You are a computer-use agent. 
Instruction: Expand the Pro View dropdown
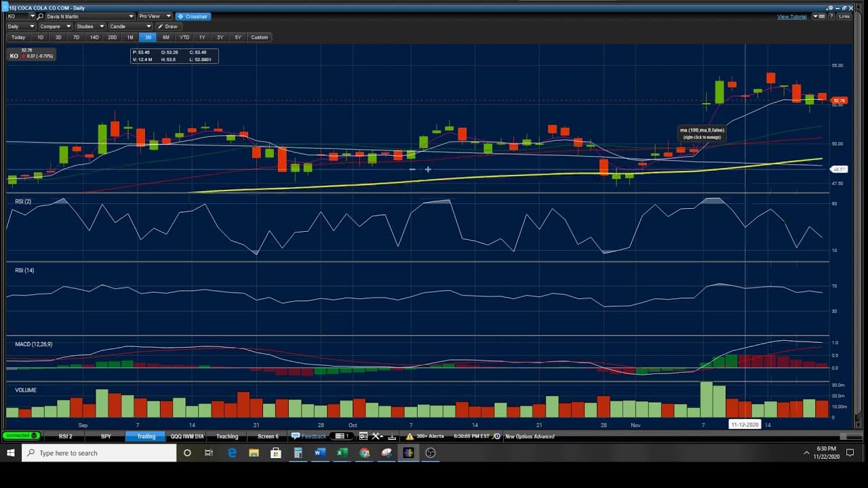point(154,16)
